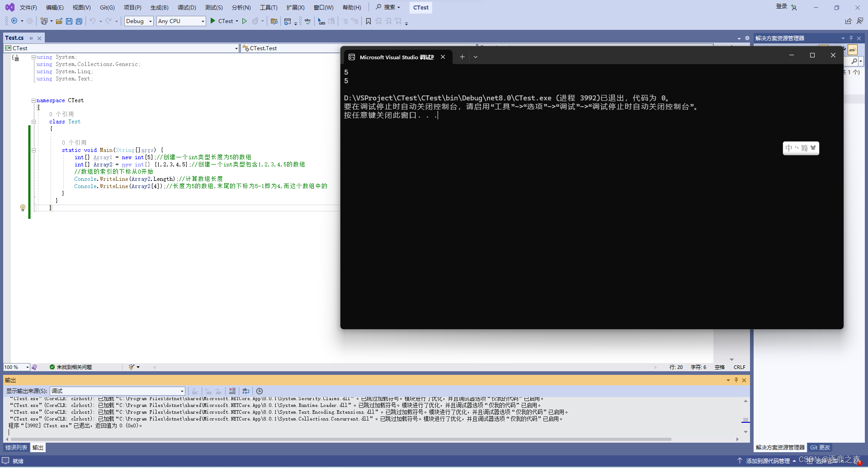Pin the Solution Explorer panel
The height and width of the screenshot is (468, 868).
851,38
